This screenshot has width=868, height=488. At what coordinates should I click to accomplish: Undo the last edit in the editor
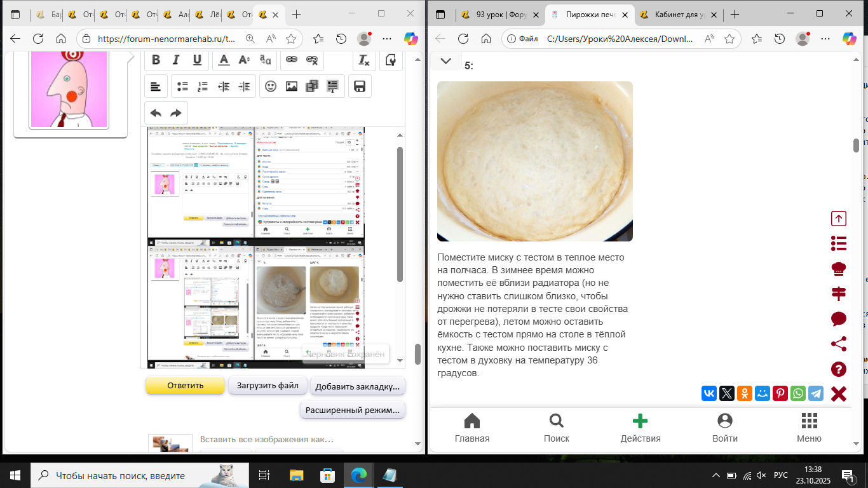(x=156, y=113)
